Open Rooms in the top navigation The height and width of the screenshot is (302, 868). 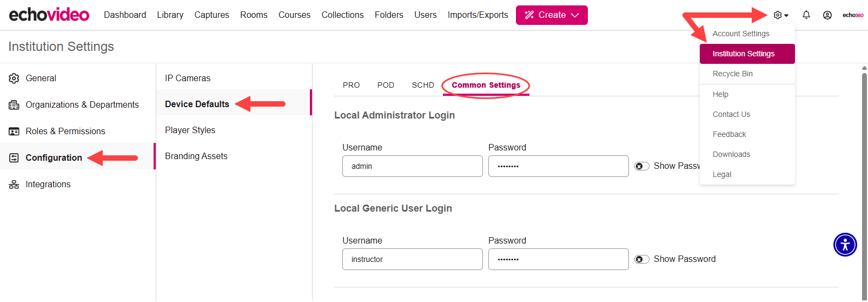pyautogui.click(x=254, y=15)
